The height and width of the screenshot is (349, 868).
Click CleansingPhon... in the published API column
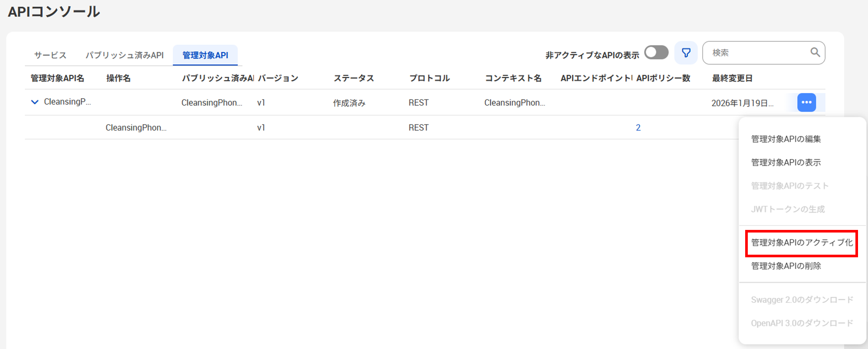pyautogui.click(x=212, y=103)
